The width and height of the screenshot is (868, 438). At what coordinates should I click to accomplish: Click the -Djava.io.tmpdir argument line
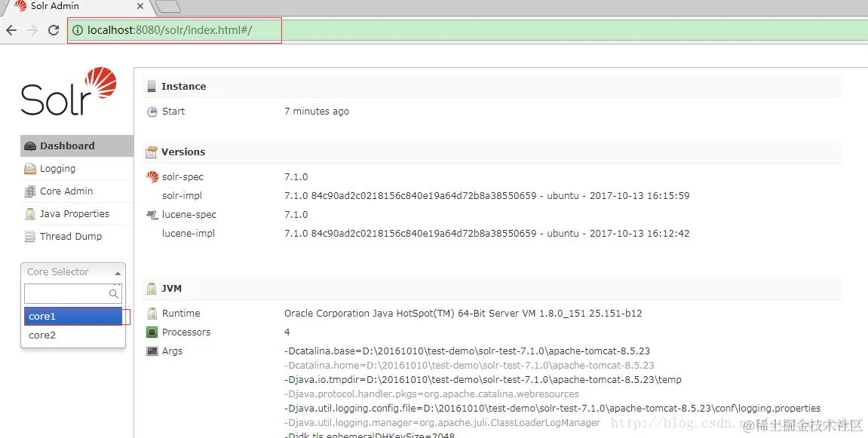483,380
